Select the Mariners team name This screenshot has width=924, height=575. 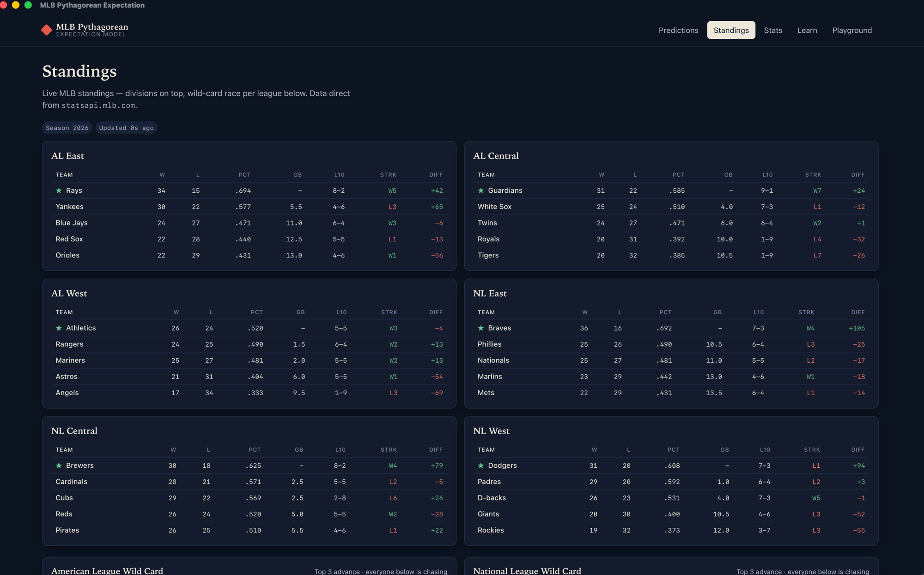click(x=70, y=361)
